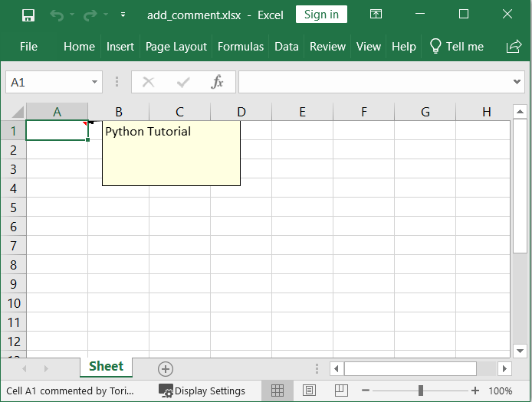Select column A header
This screenshot has height=402, width=532.
pos(57,112)
